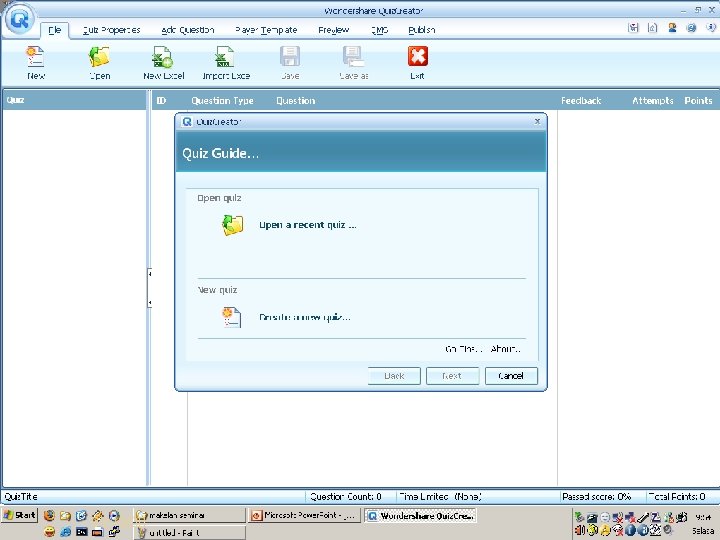Click the Feedback column header

(x=581, y=101)
